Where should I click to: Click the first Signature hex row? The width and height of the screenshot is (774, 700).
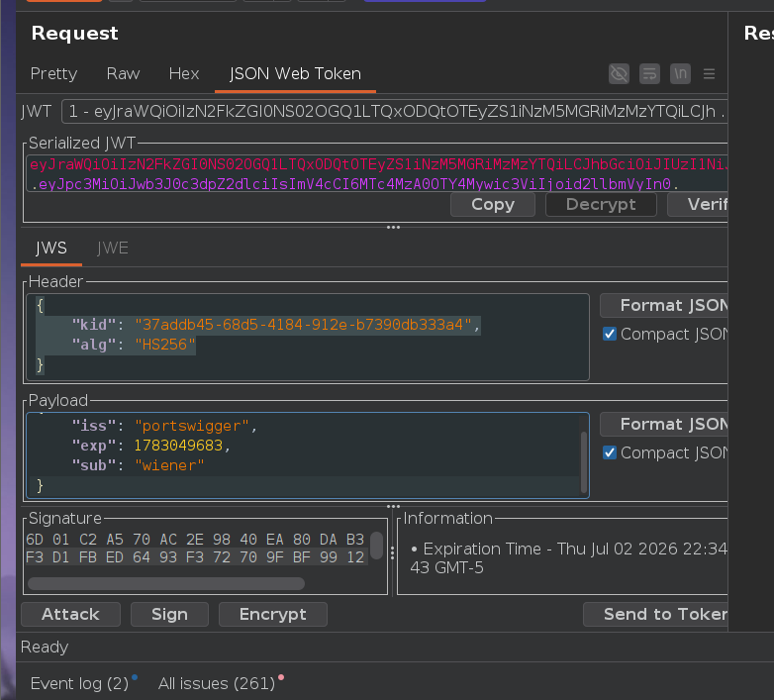(x=195, y=540)
